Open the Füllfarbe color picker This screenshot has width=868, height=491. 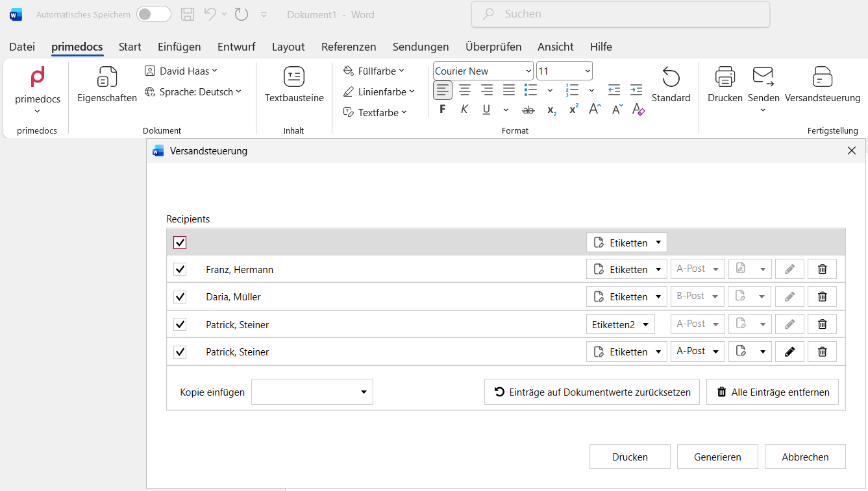click(373, 71)
